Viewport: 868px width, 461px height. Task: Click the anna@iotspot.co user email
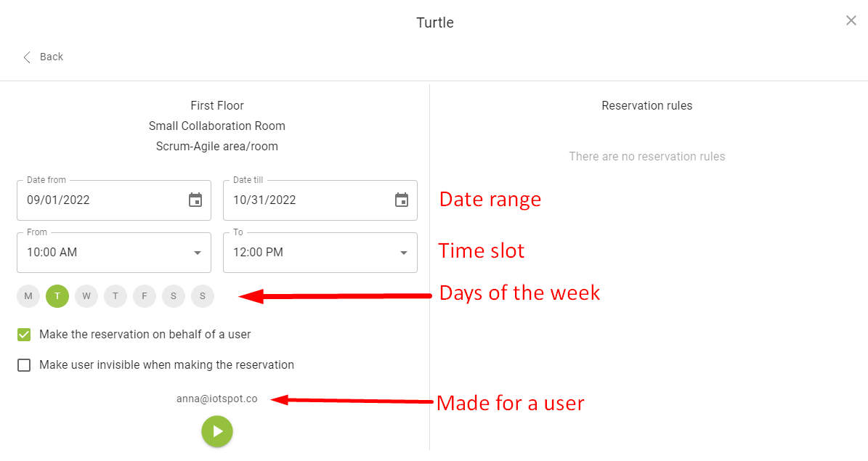[x=217, y=399]
